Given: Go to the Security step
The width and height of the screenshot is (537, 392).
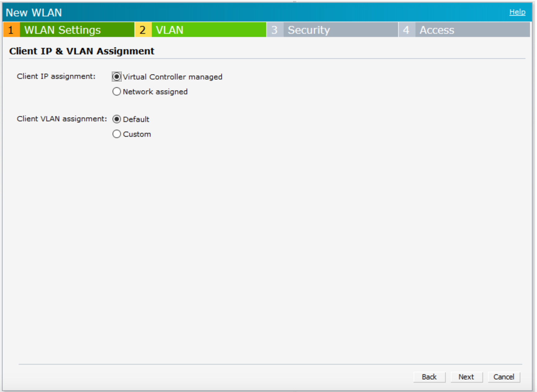Looking at the screenshot, I should pos(308,30).
